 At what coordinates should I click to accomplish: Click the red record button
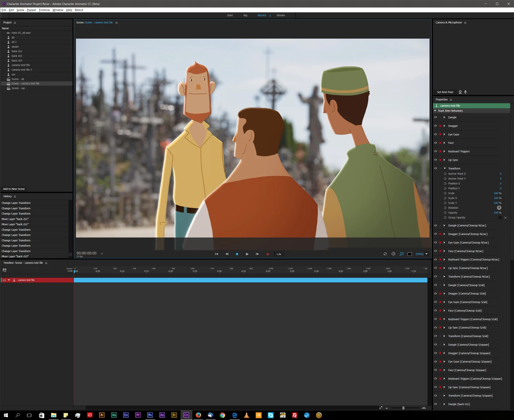(268, 254)
